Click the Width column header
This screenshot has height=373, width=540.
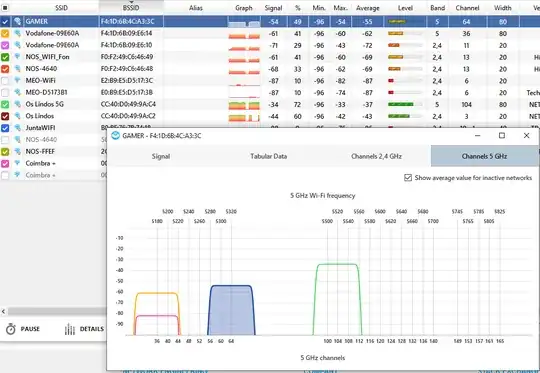click(502, 8)
